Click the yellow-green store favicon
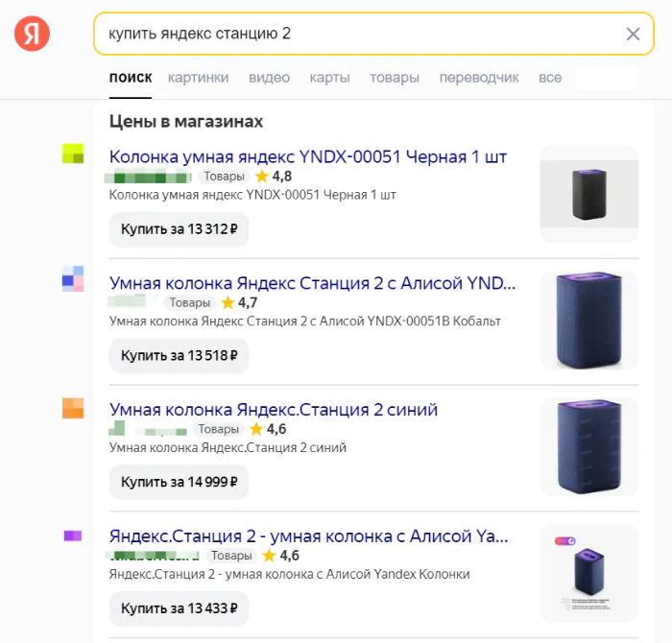Viewport: 672px width, 643px height. pyautogui.click(x=73, y=154)
